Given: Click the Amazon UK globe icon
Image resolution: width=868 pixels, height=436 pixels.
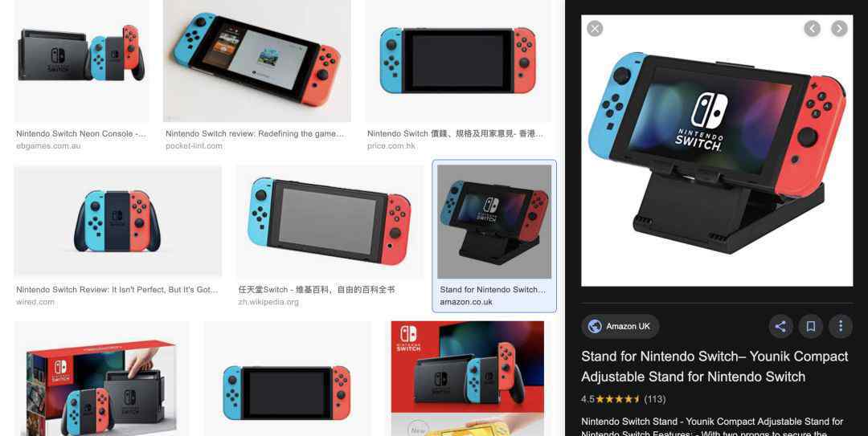Looking at the screenshot, I should [x=595, y=327].
